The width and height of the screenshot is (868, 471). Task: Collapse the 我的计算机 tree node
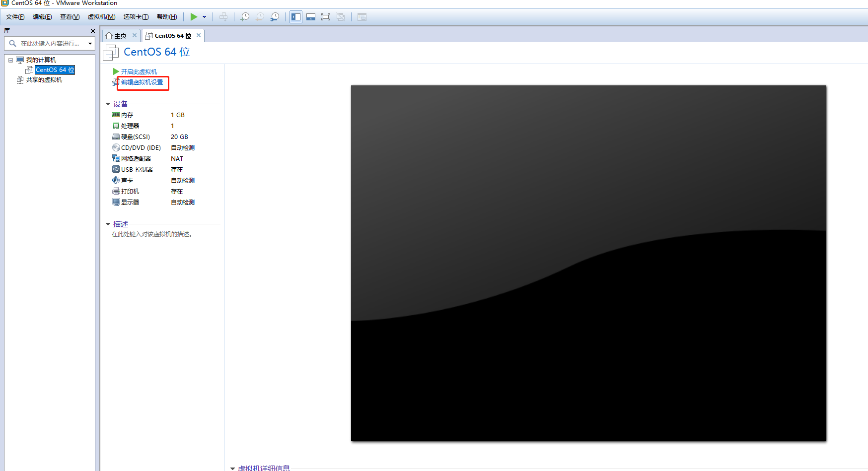point(10,60)
